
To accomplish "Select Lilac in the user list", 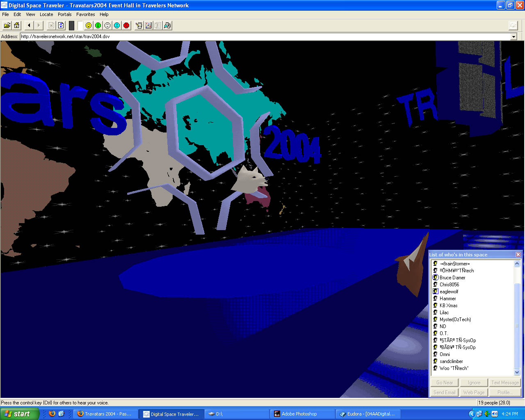I will pyautogui.click(x=444, y=313).
